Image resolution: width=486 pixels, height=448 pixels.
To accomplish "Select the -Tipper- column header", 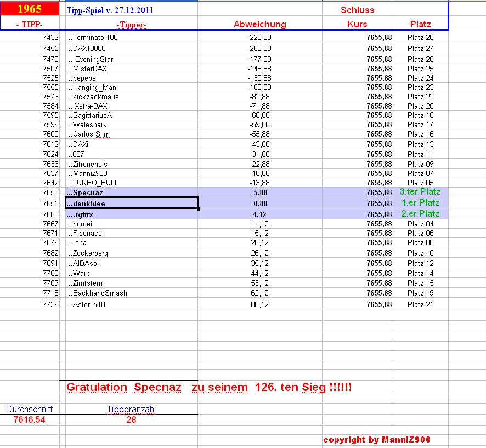I will 131,24.
